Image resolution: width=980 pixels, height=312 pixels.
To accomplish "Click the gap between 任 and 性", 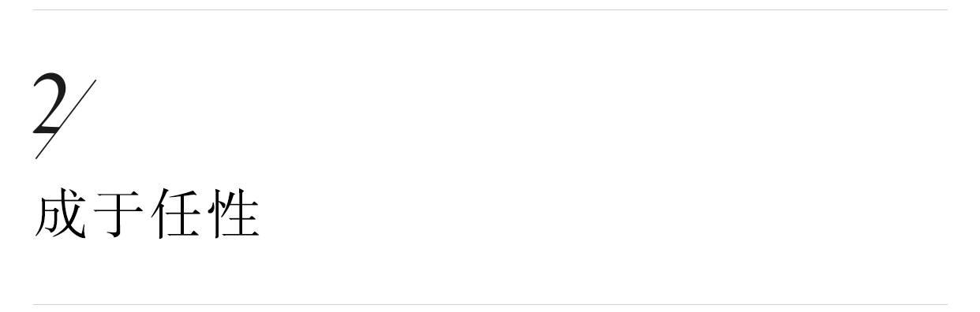I will click(x=205, y=213).
